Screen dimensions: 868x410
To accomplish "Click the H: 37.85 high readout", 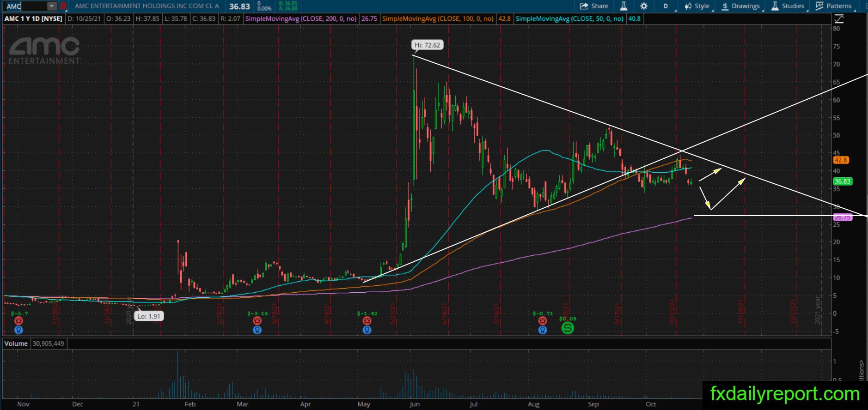I will (148, 19).
